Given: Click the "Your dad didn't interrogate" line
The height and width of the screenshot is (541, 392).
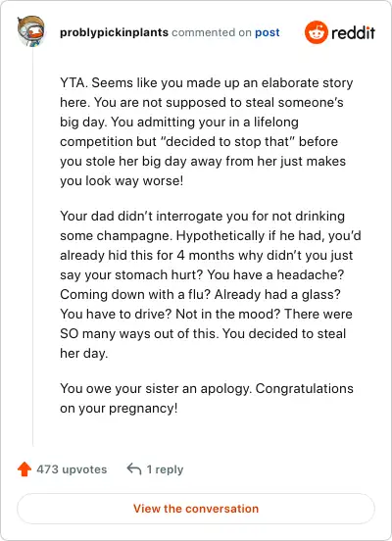Looking at the screenshot, I should [202, 217].
